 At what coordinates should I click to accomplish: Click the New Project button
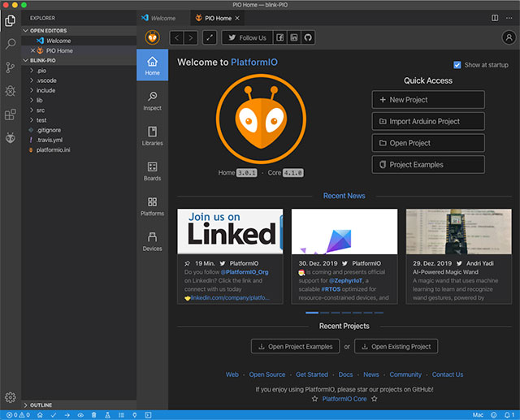[428, 100]
